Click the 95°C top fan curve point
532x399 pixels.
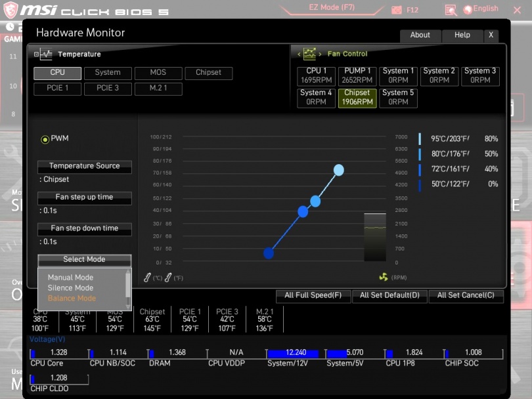click(x=338, y=170)
